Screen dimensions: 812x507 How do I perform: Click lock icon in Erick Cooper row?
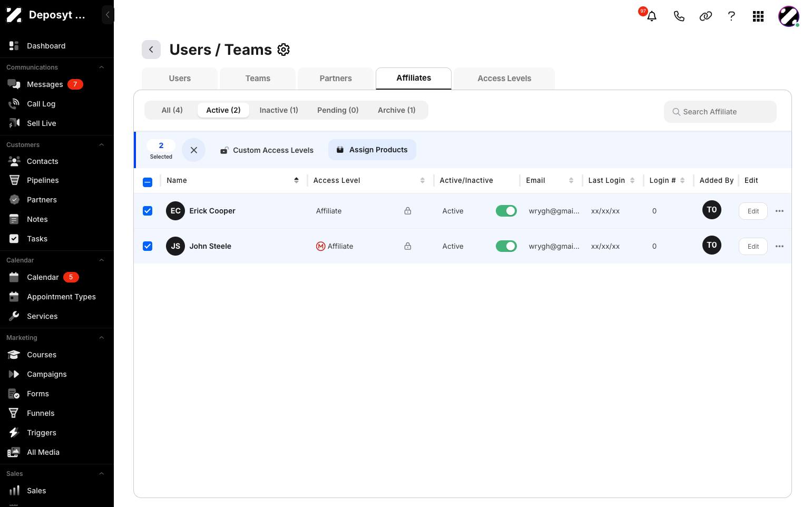click(x=408, y=211)
